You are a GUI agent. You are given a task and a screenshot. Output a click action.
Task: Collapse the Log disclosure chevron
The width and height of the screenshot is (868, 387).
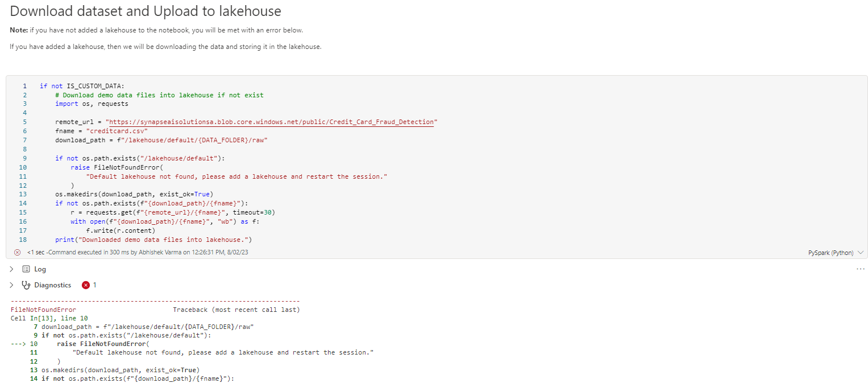point(10,269)
